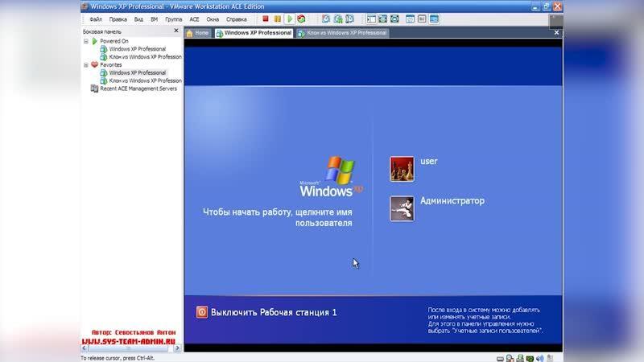Click the red shutdown icon on the login screen
This screenshot has width=644, height=362.
202,312
